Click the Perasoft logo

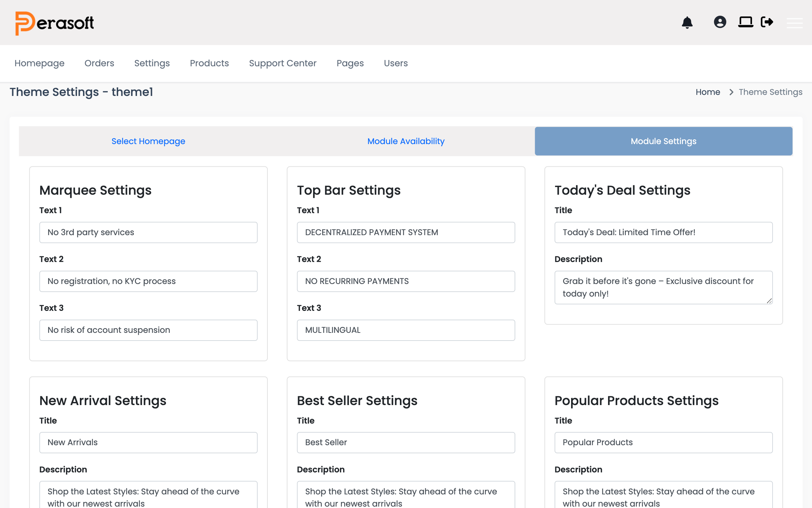(54, 23)
